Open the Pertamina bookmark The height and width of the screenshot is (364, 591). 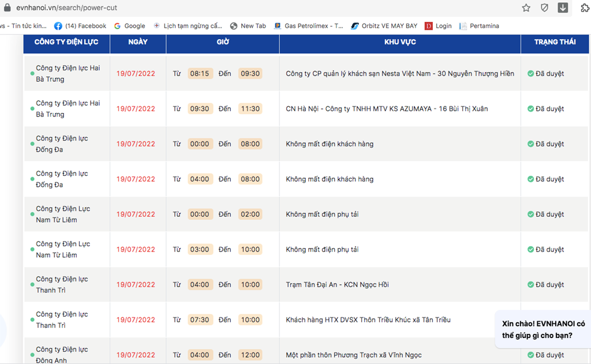[x=479, y=26]
